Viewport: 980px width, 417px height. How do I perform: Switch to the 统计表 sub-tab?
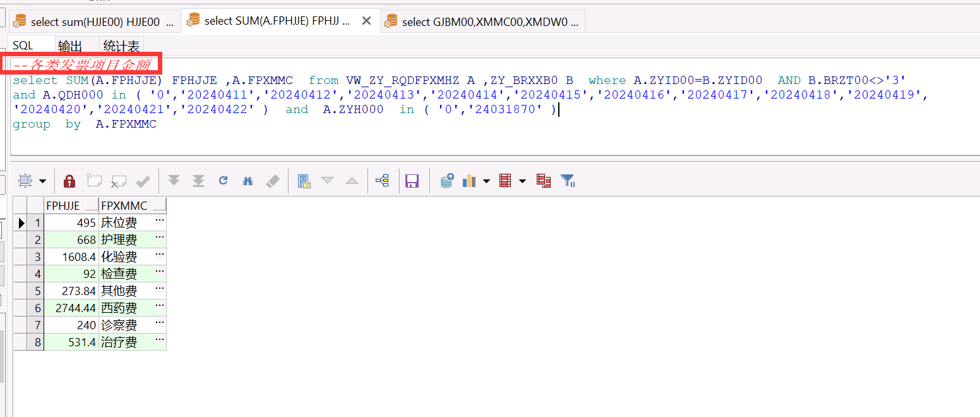point(121,46)
